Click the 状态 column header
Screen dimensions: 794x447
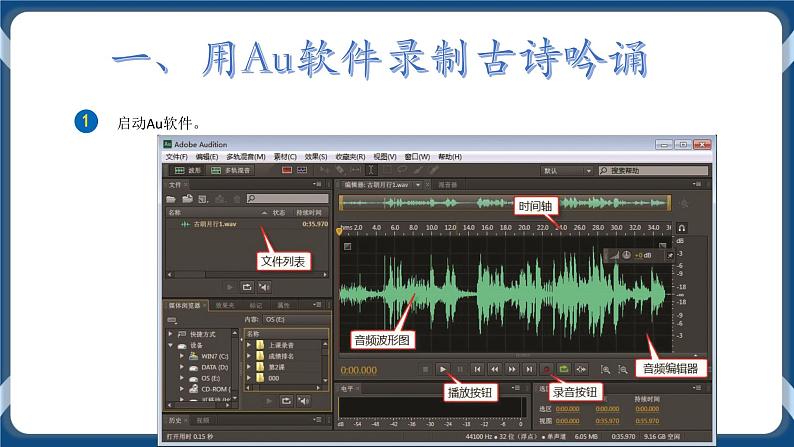coord(279,213)
